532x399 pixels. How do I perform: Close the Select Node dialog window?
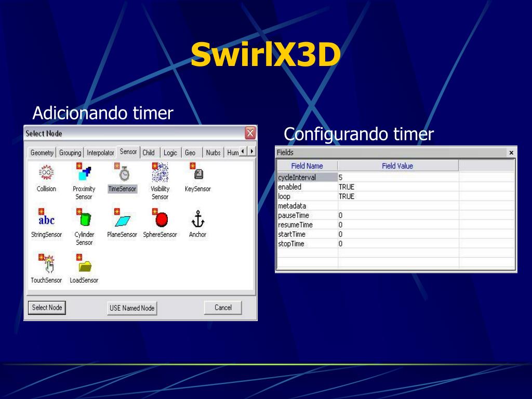click(250, 134)
